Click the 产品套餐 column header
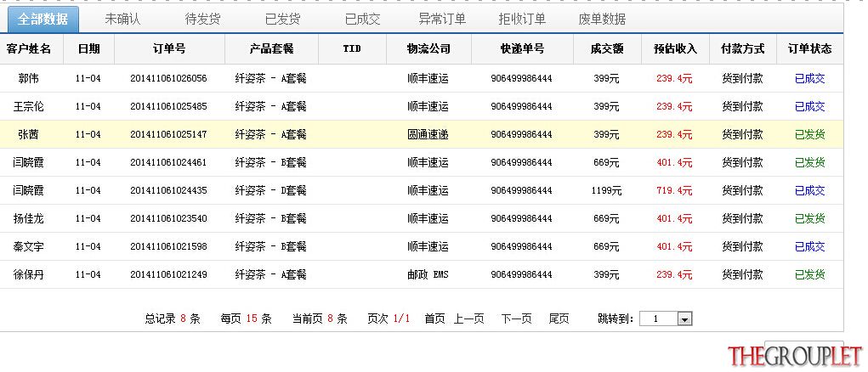868x372 pixels. tap(271, 48)
